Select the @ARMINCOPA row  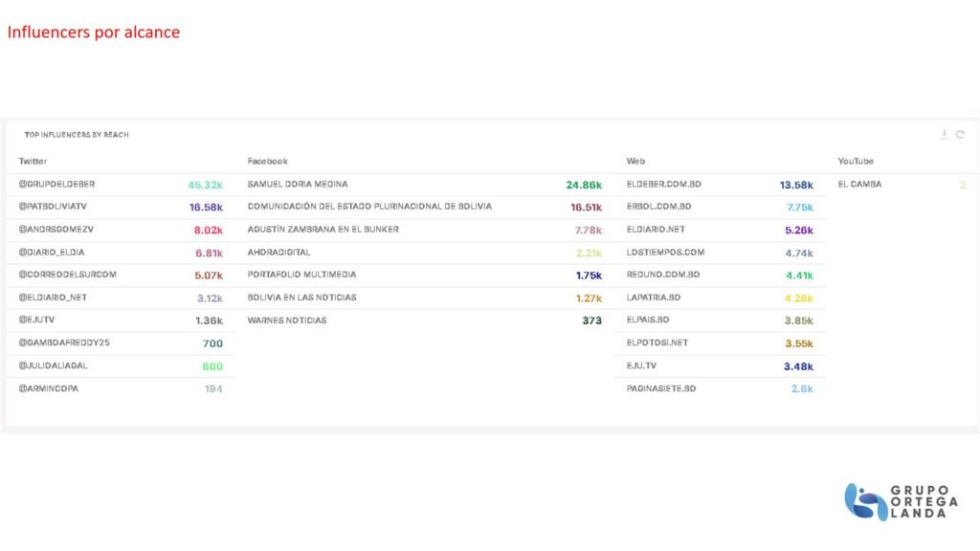pyautogui.click(x=121, y=388)
